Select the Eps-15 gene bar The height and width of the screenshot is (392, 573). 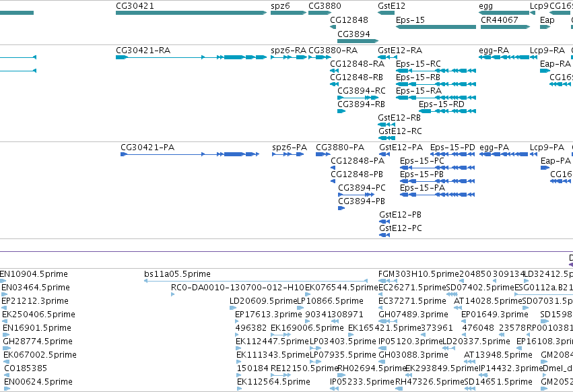click(x=436, y=27)
